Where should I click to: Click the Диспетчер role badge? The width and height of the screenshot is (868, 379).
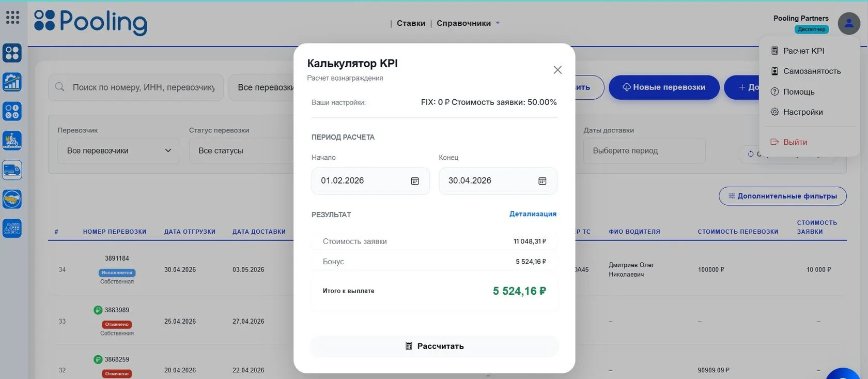[x=812, y=29]
